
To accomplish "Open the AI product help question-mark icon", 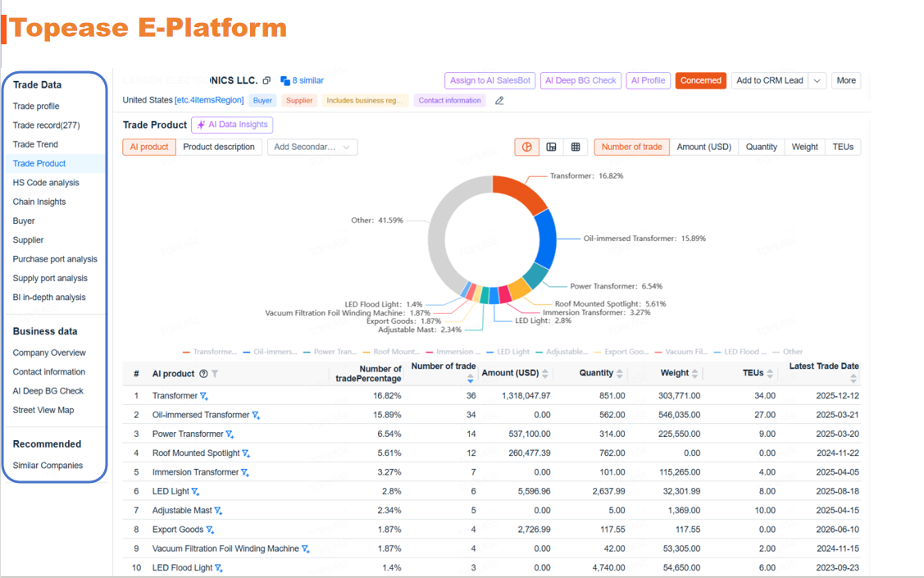I will [x=203, y=374].
